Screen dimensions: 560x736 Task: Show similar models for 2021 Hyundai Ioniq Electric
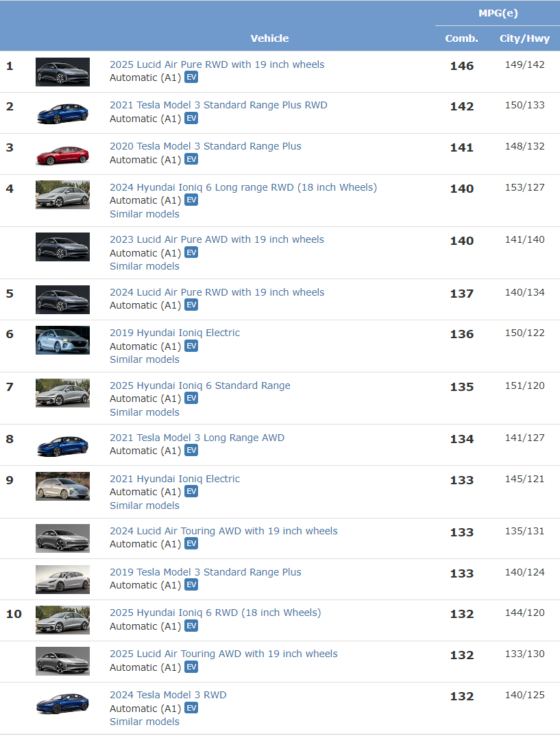pyautogui.click(x=145, y=506)
